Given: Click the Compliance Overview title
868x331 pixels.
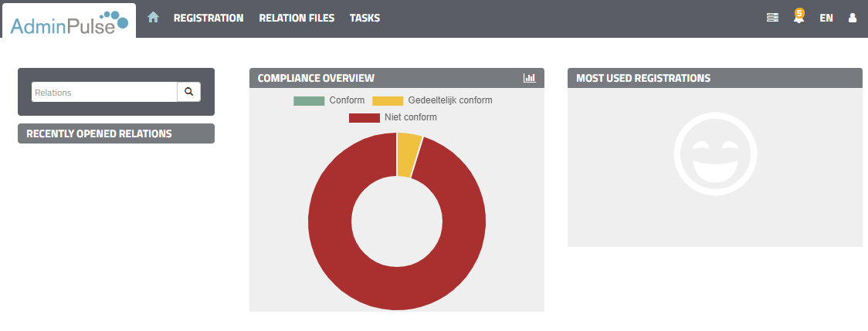Looking at the screenshot, I should pos(316,78).
